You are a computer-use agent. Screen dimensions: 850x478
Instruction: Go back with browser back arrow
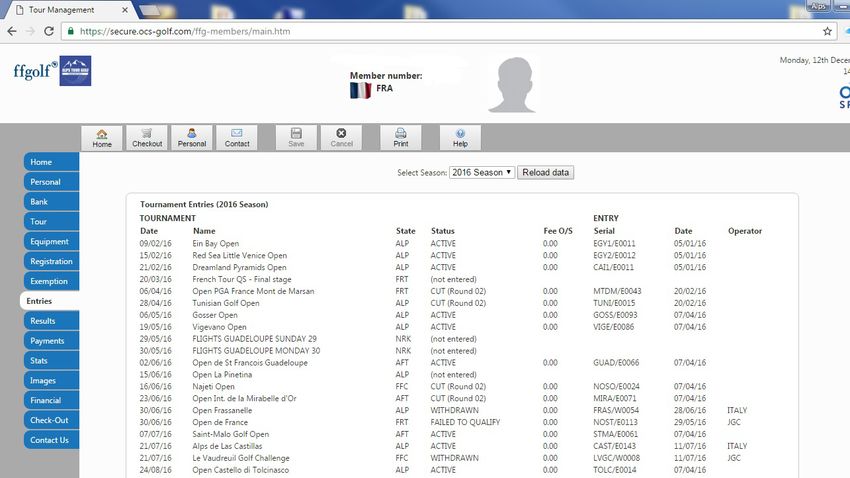point(12,31)
